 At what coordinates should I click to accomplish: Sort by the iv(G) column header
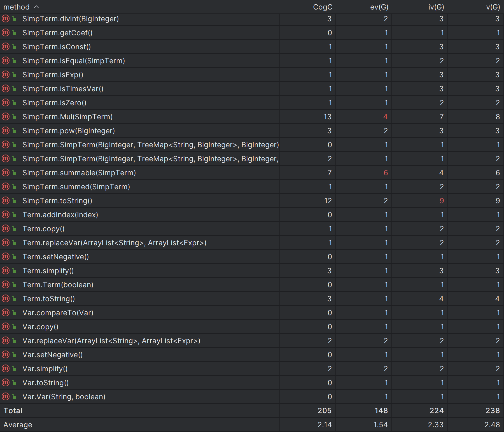[x=436, y=7]
